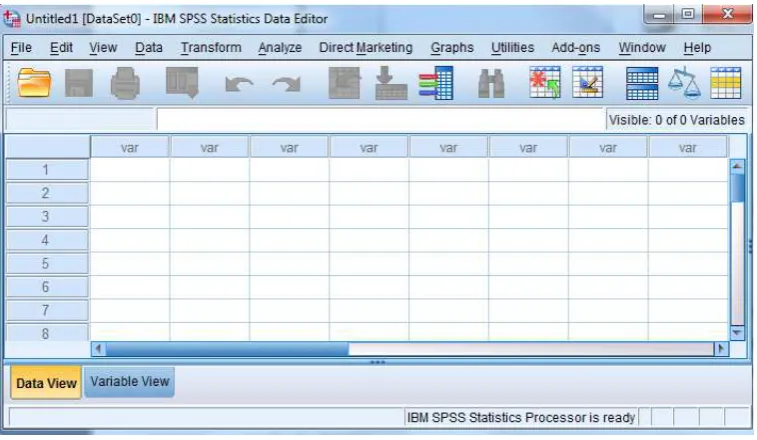Open the Add-ons menu

[575, 47]
